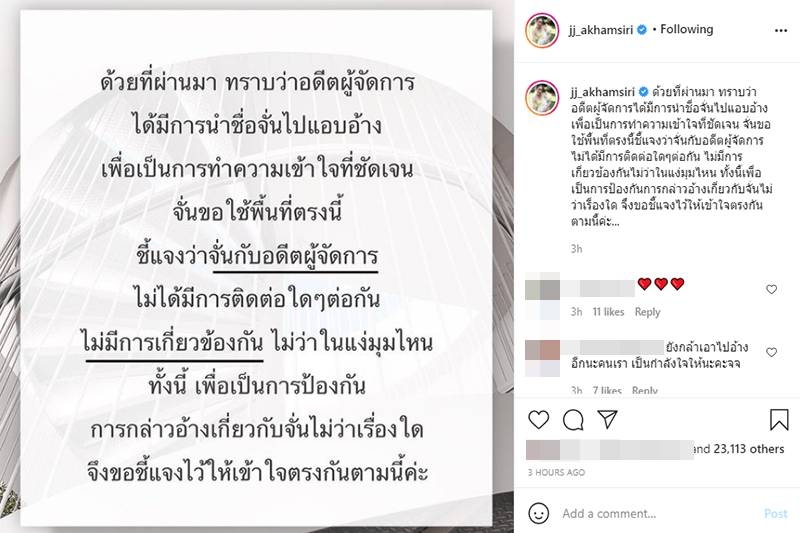Share post via paper plane icon
Image resolution: width=800 pixels, height=533 pixels.
[608, 419]
